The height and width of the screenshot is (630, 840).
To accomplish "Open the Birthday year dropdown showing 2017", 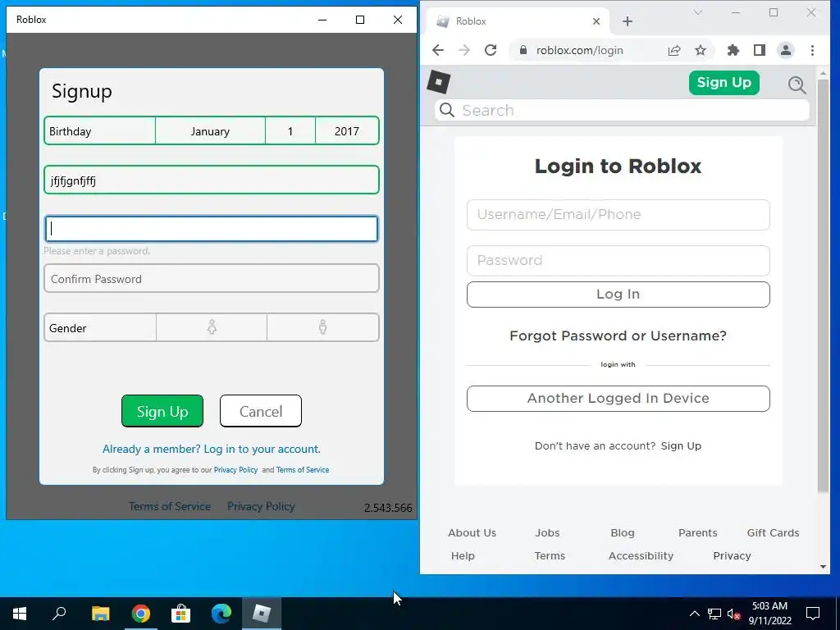I will (347, 131).
